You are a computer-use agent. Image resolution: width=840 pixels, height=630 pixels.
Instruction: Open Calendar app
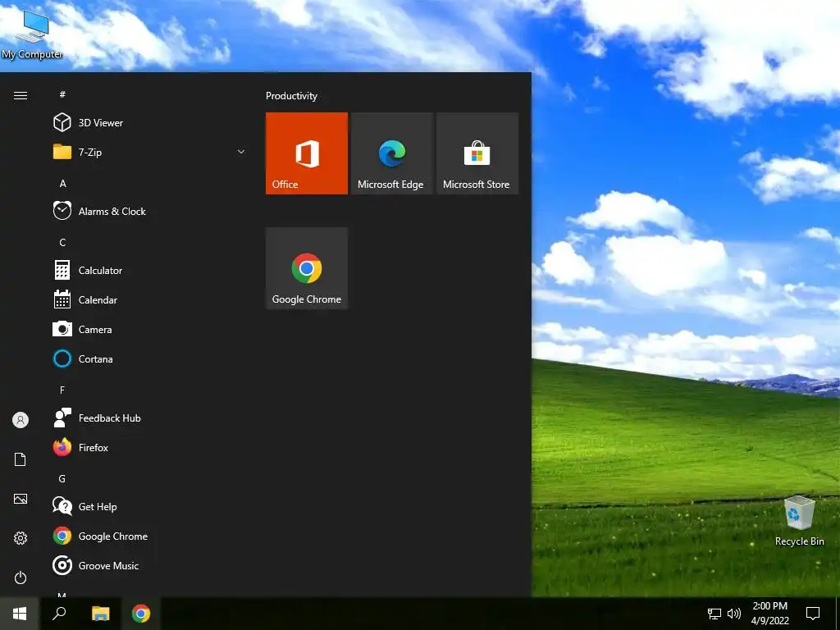[x=150, y=300]
